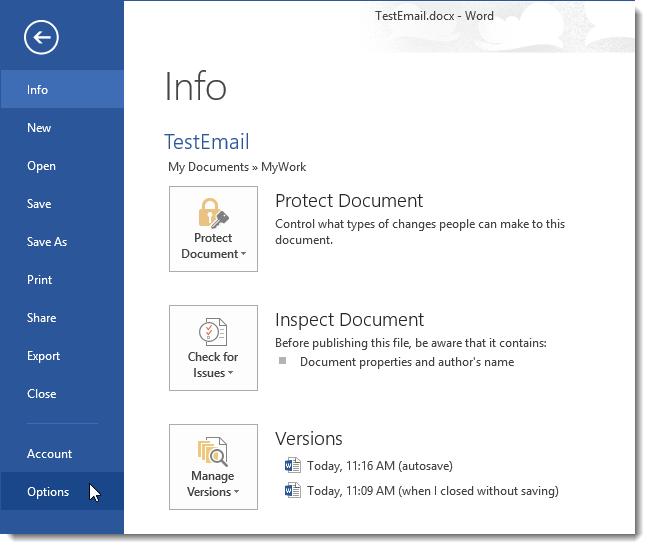Screen dimensions: 650x549
Task: Open the 11:09 AM closed without saving version
Action: (x=421, y=491)
